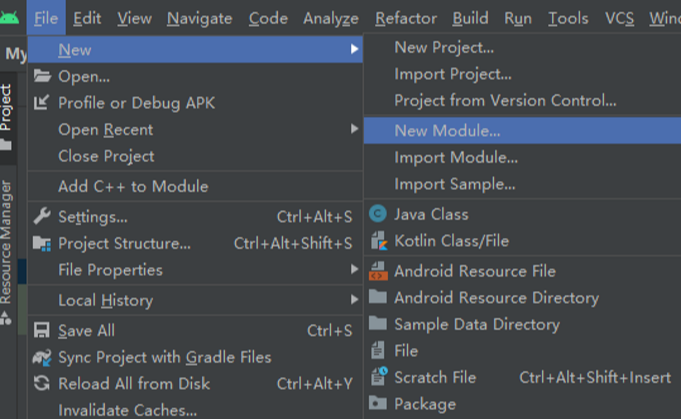681x419 pixels.
Task: Open the vertical Project tool window tab
Action: pos(7,108)
